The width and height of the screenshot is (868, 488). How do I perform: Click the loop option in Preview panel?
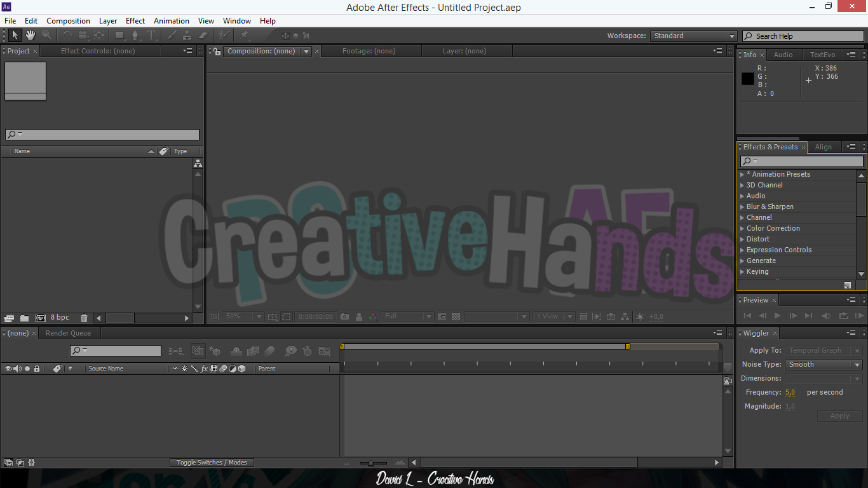[844, 316]
